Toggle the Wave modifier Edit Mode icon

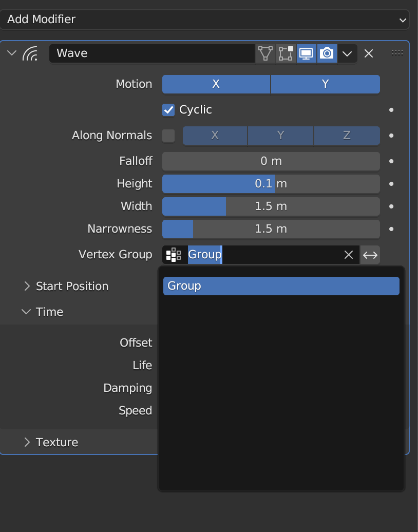[x=286, y=53]
